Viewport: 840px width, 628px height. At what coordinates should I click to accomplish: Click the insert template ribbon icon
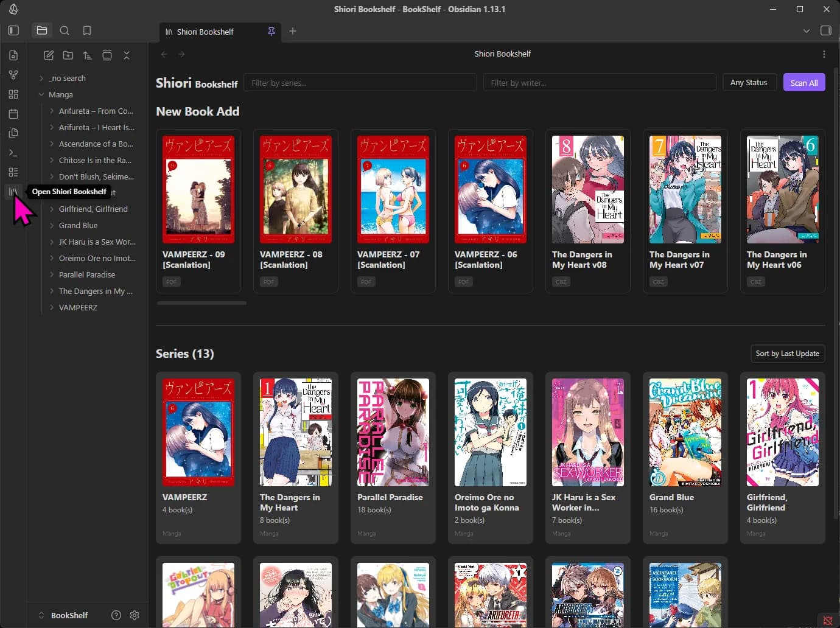13,133
